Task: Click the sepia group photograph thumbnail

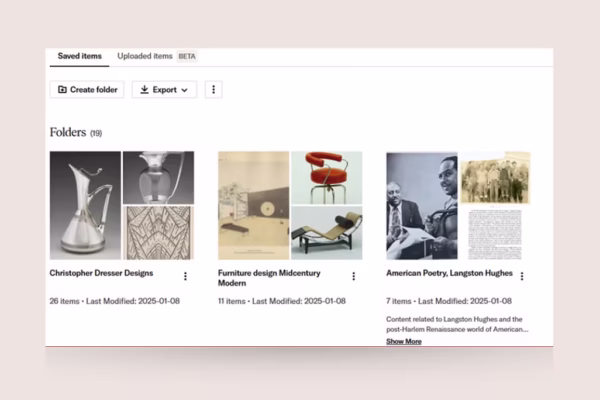Action: click(x=495, y=178)
